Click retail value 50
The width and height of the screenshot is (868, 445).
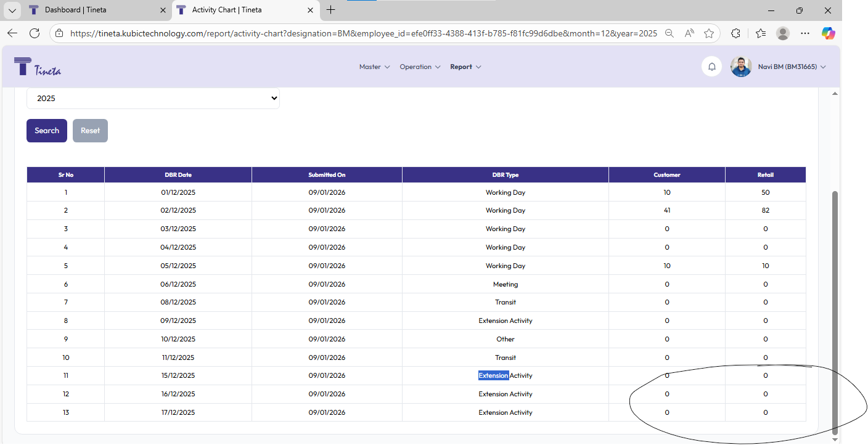(766, 192)
